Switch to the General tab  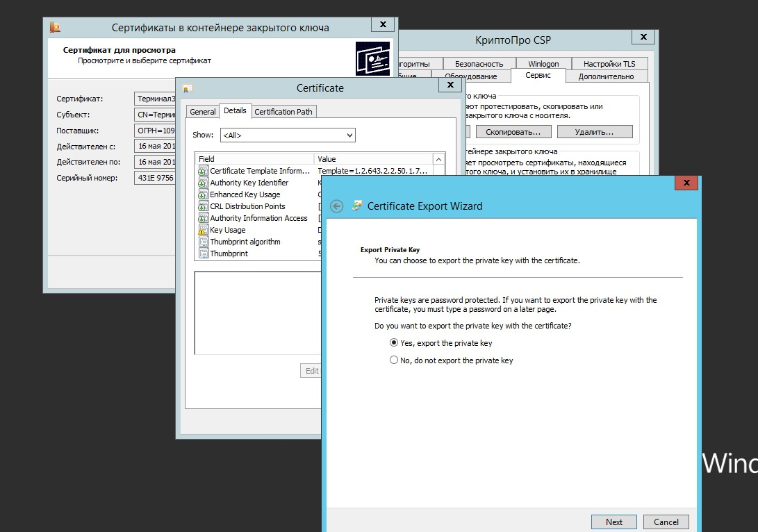[203, 112]
